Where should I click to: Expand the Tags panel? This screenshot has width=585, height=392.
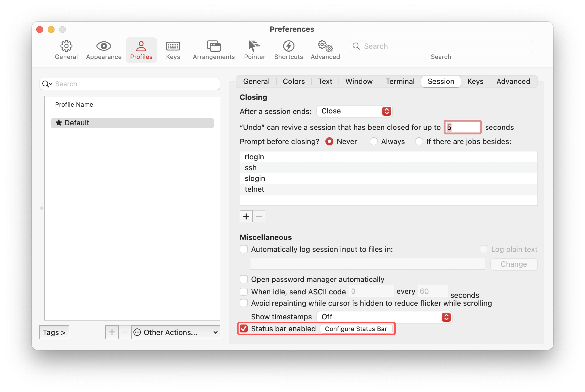coord(54,332)
